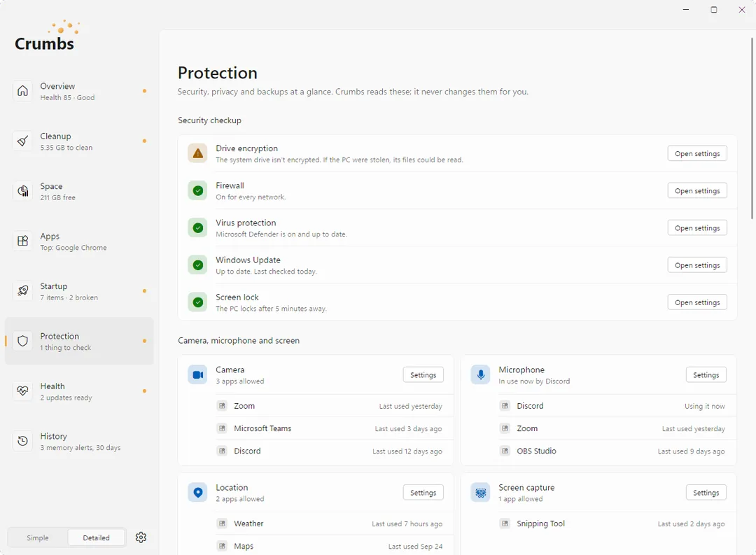Click 'In use now by Discord' text
756x555 pixels.
click(x=534, y=381)
